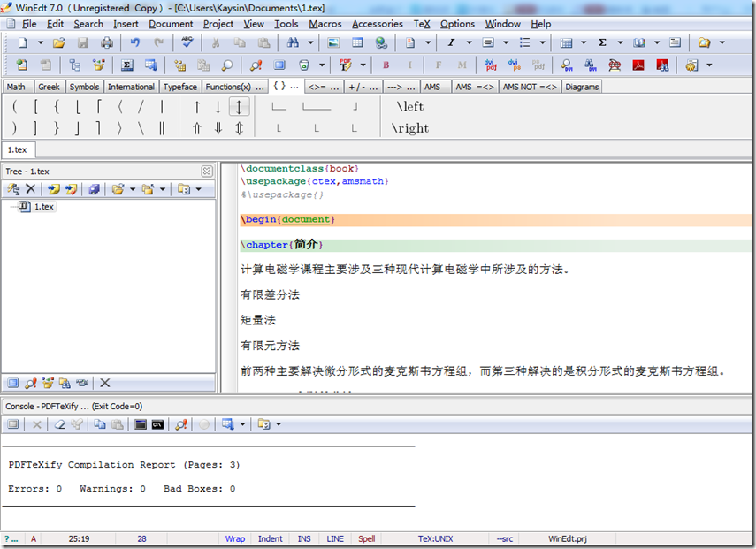Click the Bold (B) formatting icon
The image size is (756, 549).
(386, 65)
